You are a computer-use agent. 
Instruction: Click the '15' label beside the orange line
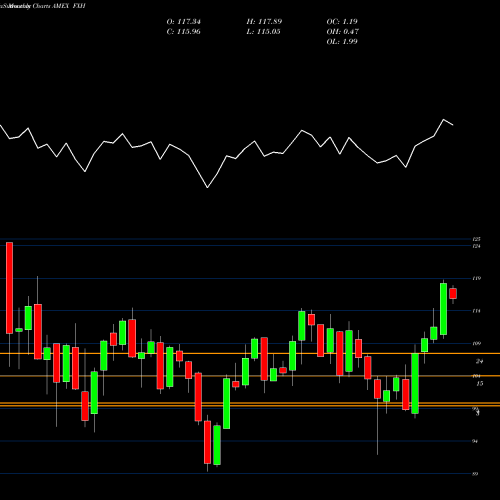point(479,384)
